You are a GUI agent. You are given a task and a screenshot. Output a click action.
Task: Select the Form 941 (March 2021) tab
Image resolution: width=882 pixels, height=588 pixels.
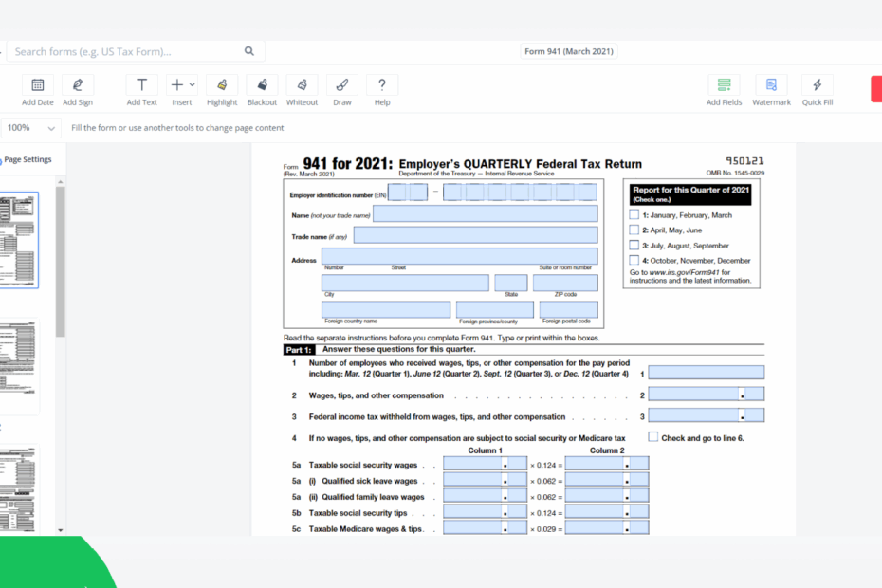[568, 51]
